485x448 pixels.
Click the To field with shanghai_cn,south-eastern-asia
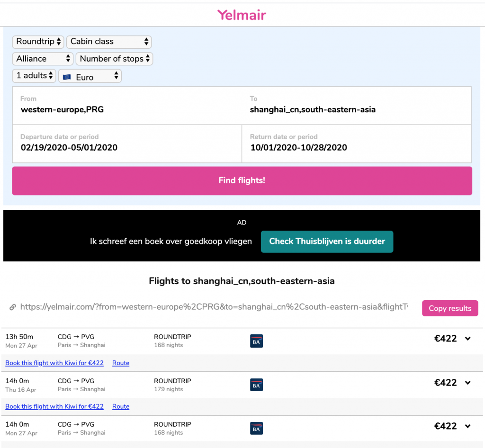pos(356,106)
